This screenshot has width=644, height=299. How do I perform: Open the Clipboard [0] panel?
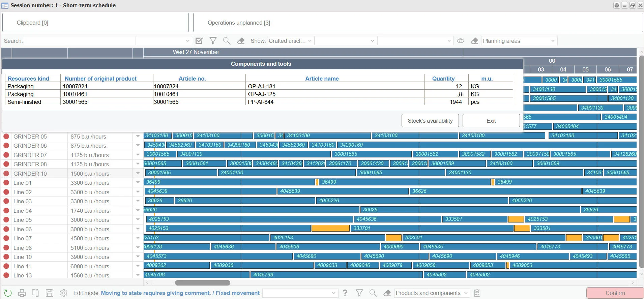point(95,23)
